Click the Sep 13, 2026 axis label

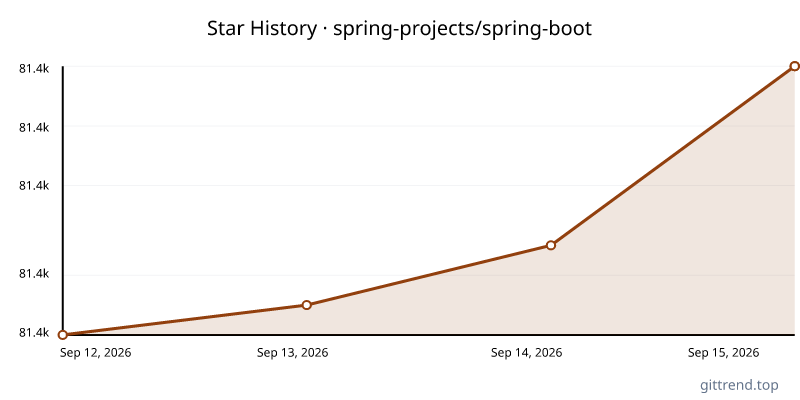tap(292, 353)
